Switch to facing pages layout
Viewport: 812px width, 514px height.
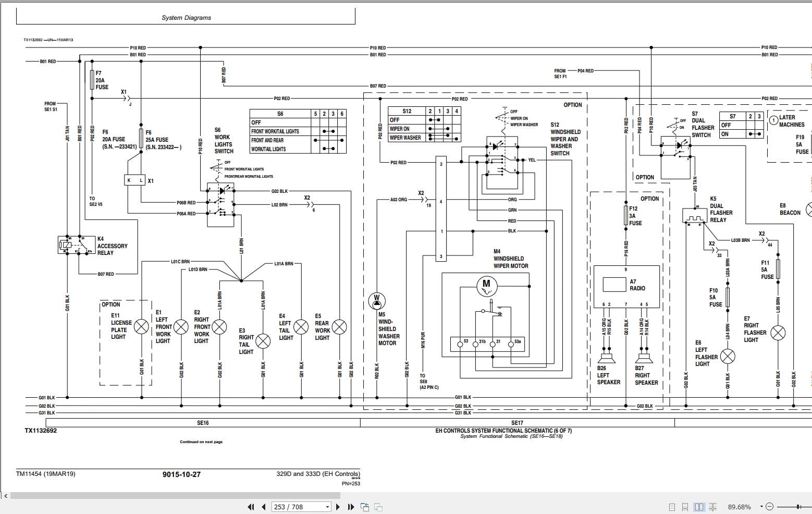tap(699, 507)
